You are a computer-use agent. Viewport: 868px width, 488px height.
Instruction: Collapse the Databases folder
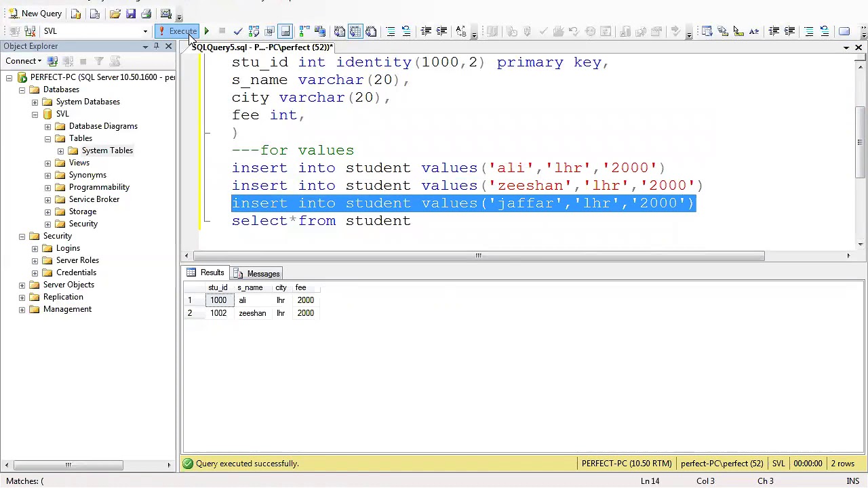pos(22,89)
